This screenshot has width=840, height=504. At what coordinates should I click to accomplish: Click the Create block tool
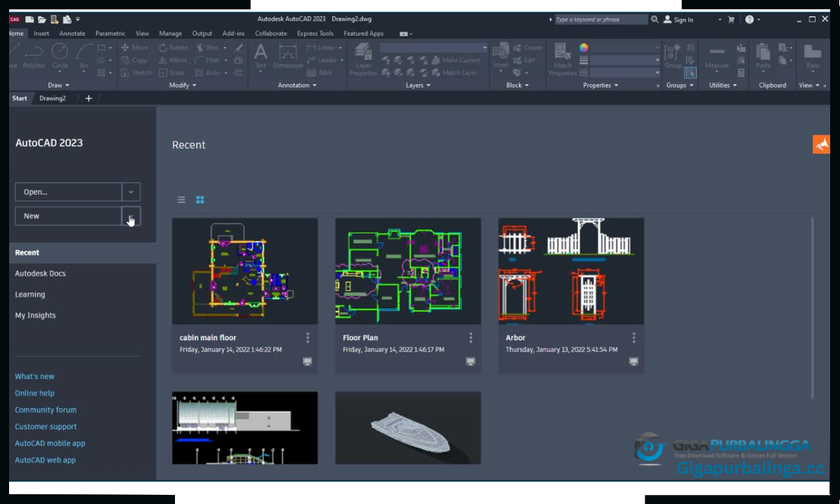[x=528, y=48]
